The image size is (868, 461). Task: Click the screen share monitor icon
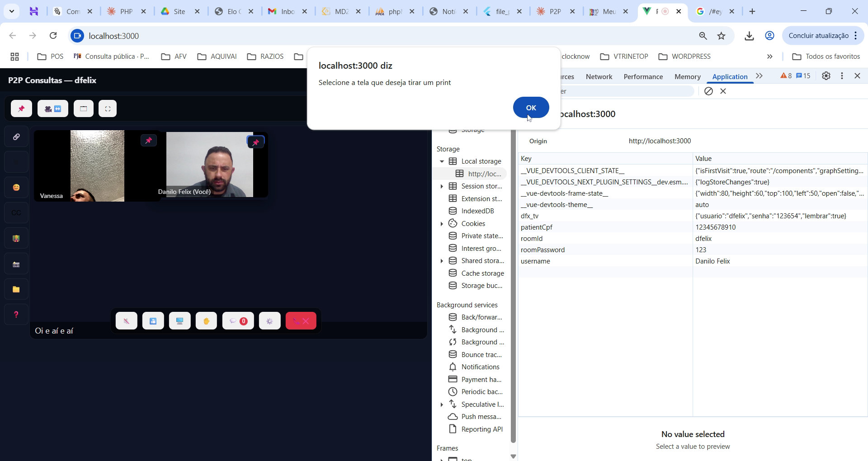coord(179,321)
